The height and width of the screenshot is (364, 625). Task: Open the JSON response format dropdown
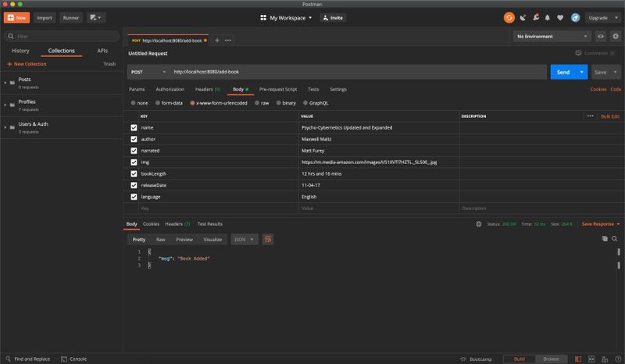(244, 239)
